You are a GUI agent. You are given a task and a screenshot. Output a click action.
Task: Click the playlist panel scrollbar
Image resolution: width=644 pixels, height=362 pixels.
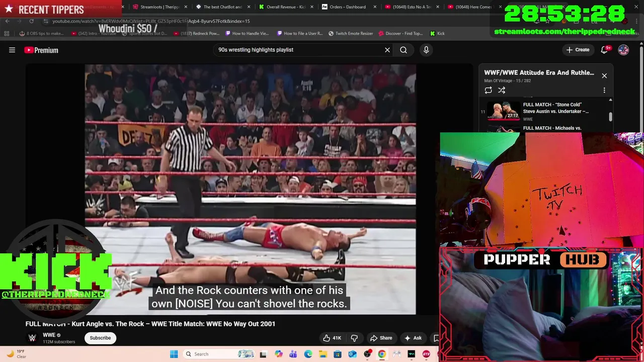611,117
